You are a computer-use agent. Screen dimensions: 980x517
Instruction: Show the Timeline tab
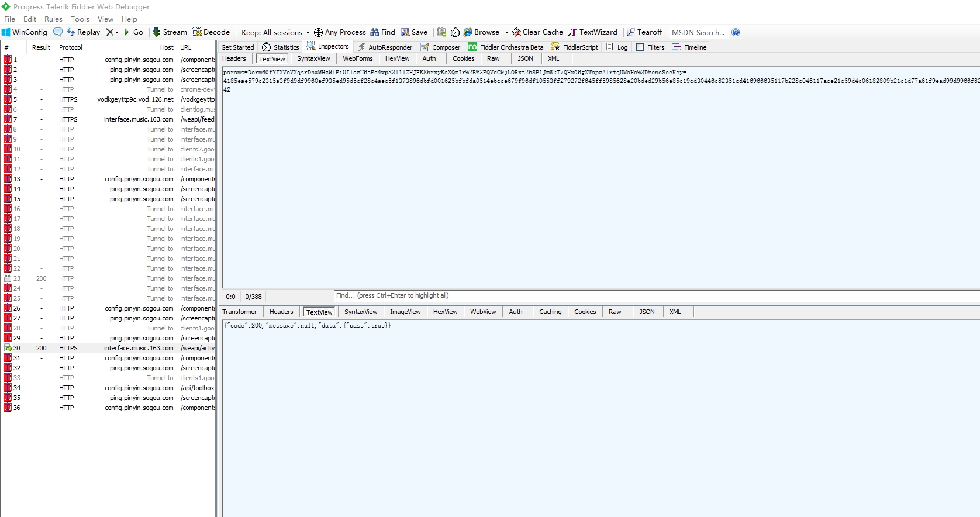[689, 47]
